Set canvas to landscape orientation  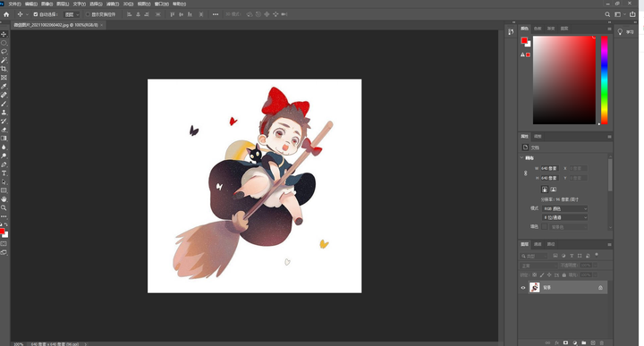[x=554, y=190]
